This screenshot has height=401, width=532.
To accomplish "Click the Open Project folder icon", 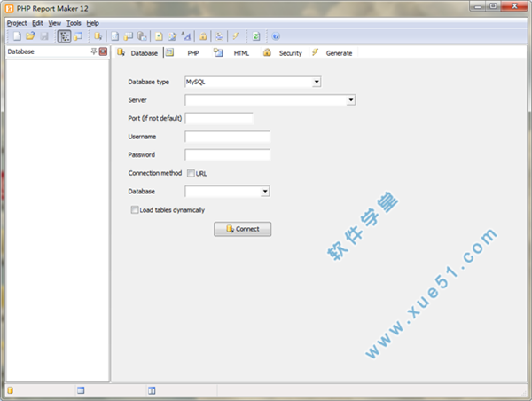I will point(30,36).
